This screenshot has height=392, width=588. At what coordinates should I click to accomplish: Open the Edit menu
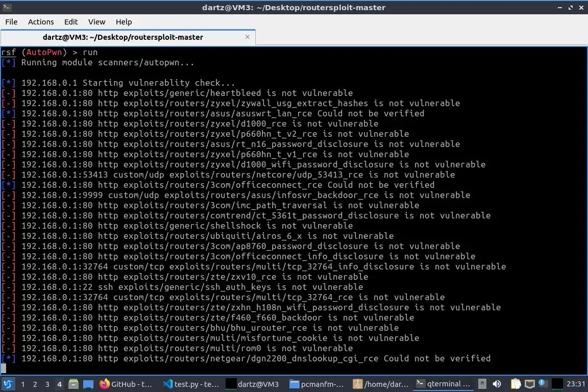coord(71,22)
